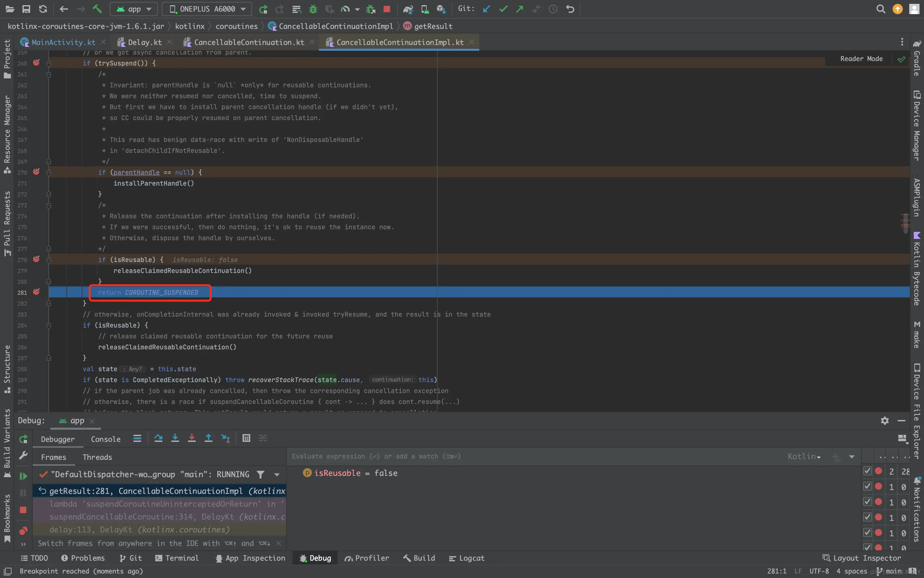Screen dimensions: 924x578
Task: Click the Step Into blue arrow icon
Action: tap(175, 438)
